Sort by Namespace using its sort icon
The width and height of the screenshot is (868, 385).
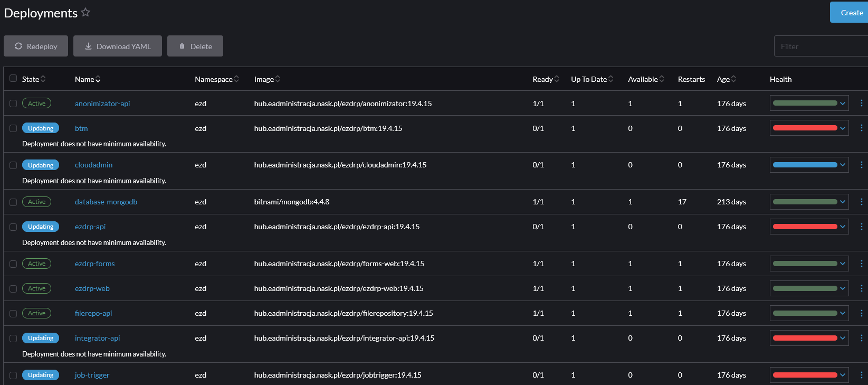click(x=236, y=79)
